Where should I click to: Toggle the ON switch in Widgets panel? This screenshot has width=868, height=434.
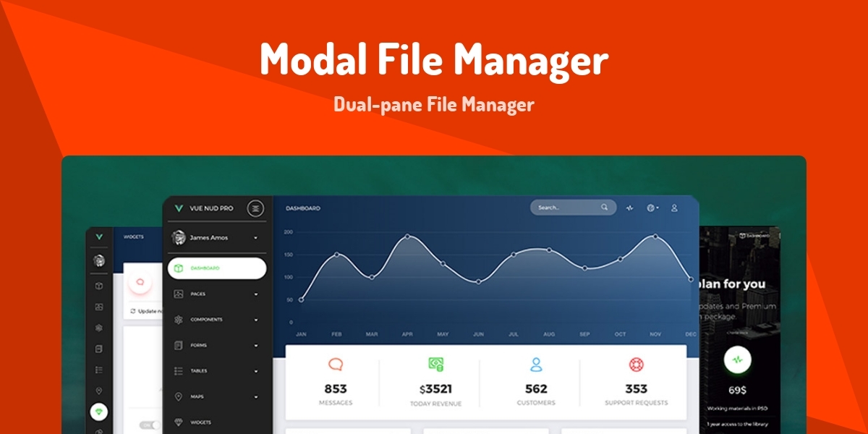[150, 425]
